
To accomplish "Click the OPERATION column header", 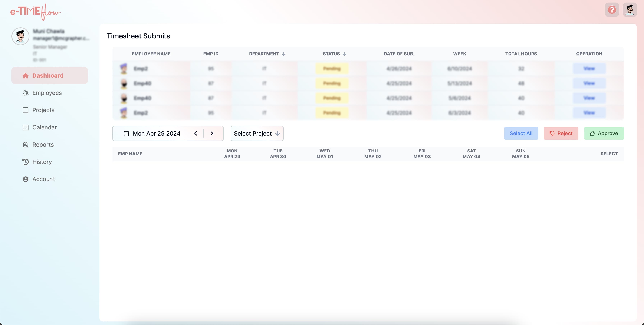I will pyautogui.click(x=589, y=54).
